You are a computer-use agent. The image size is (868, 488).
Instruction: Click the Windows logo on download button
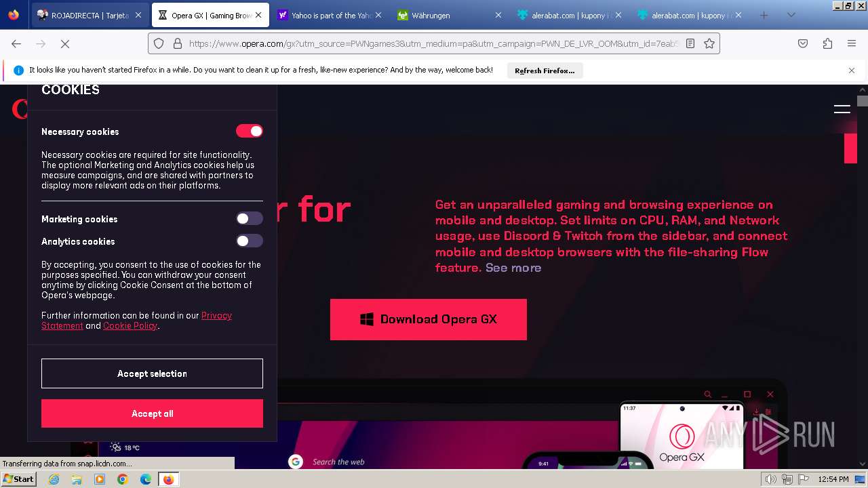(x=367, y=319)
